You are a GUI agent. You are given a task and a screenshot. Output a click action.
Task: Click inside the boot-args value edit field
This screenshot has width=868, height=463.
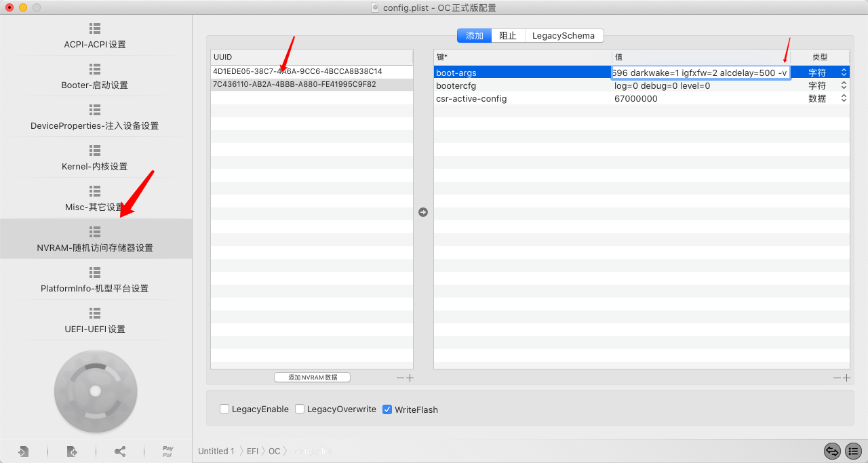(x=701, y=73)
